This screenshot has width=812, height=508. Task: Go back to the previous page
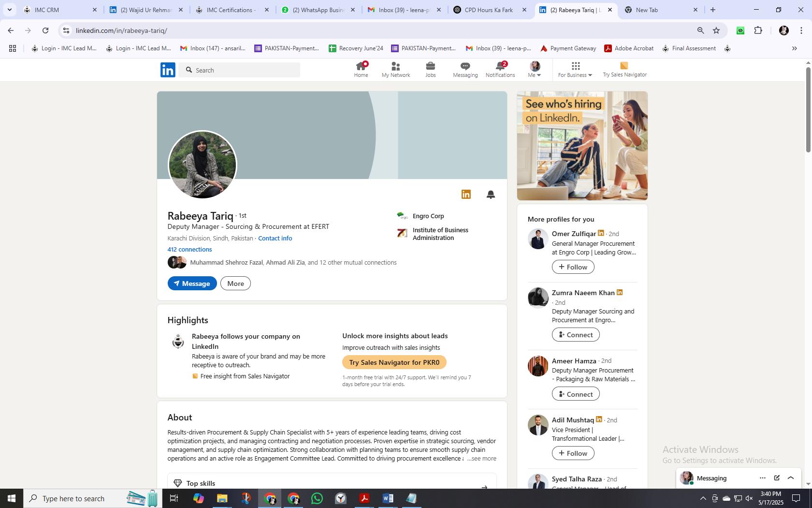11,30
